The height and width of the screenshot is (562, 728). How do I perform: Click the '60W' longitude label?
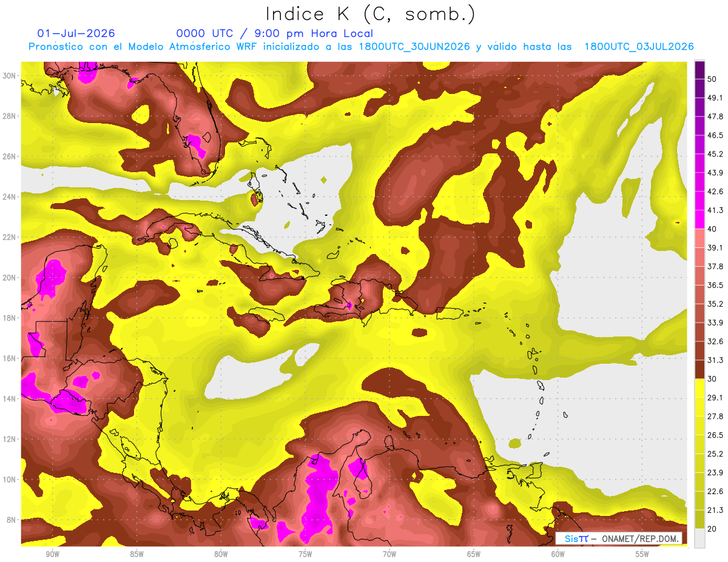click(x=558, y=554)
